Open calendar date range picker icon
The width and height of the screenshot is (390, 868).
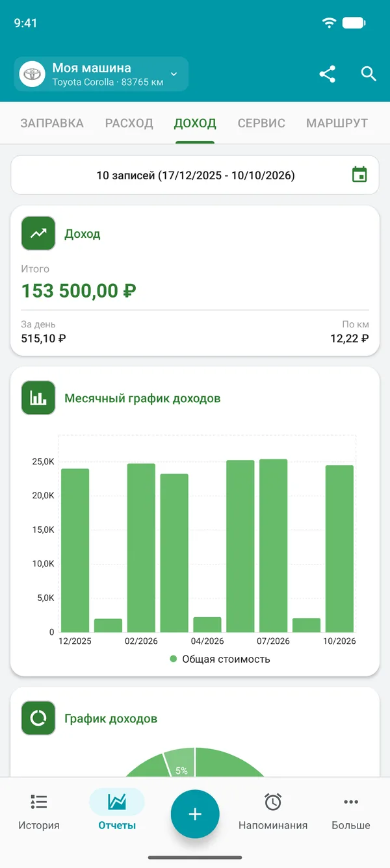coord(359,175)
